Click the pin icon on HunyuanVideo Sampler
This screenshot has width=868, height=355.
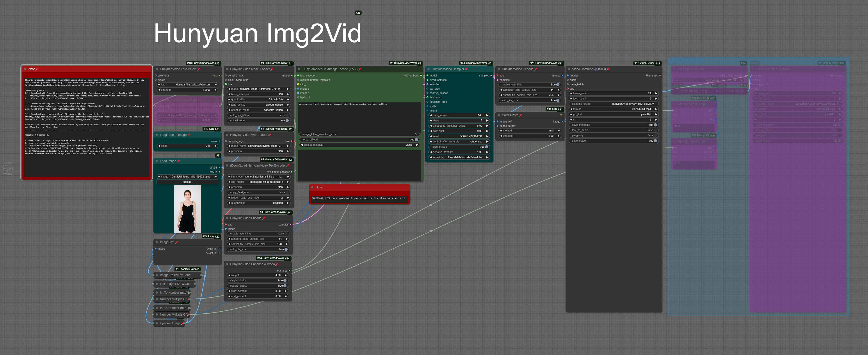(466, 69)
